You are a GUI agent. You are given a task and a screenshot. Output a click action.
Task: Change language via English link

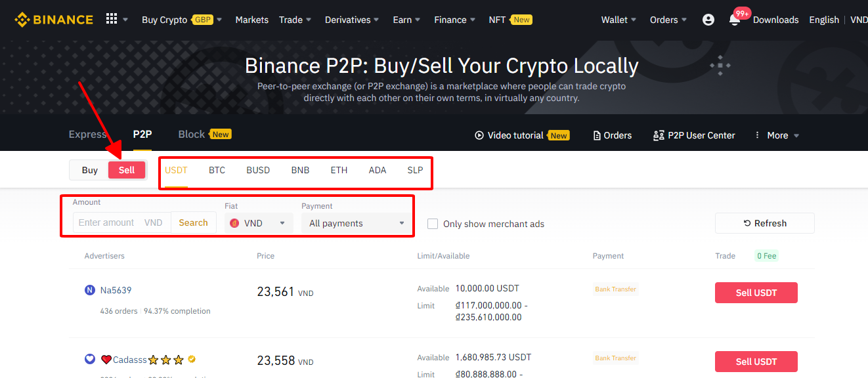tap(824, 20)
